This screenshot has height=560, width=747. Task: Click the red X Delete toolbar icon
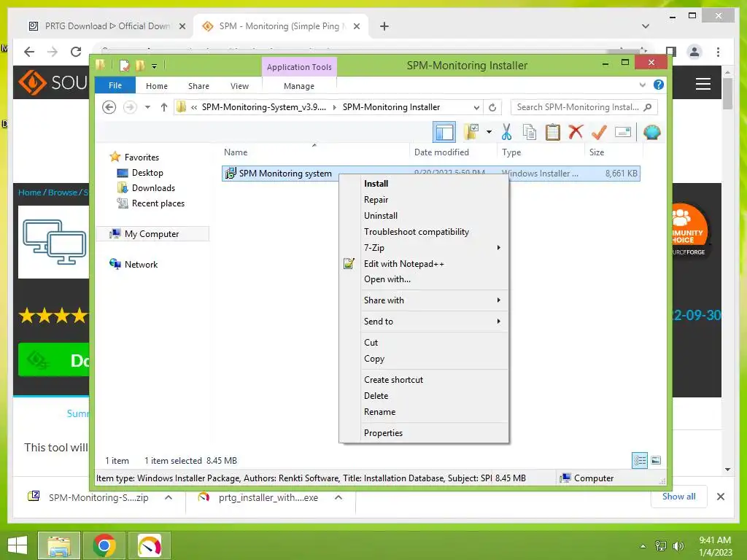pyautogui.click(x=576, y=132)
